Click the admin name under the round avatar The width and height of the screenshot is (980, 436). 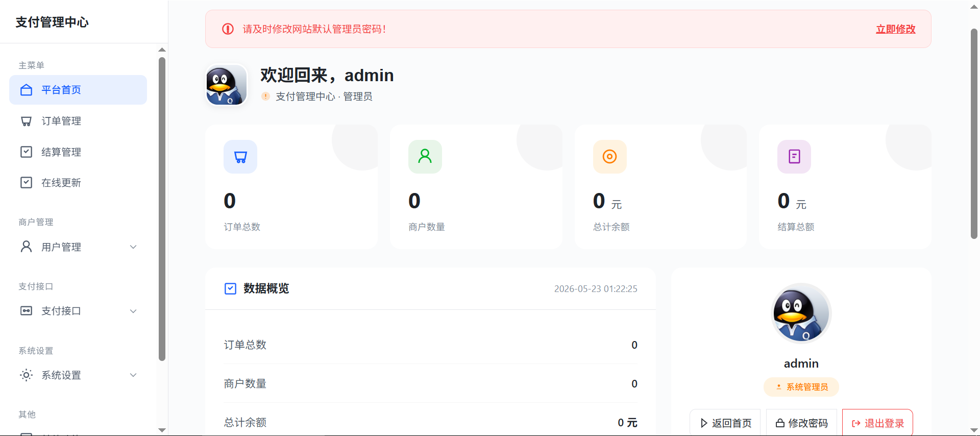pos(801,364)
